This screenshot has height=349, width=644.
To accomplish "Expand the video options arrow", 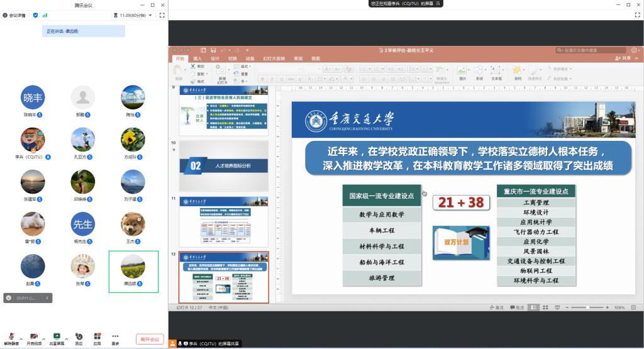I will point(43,338).
